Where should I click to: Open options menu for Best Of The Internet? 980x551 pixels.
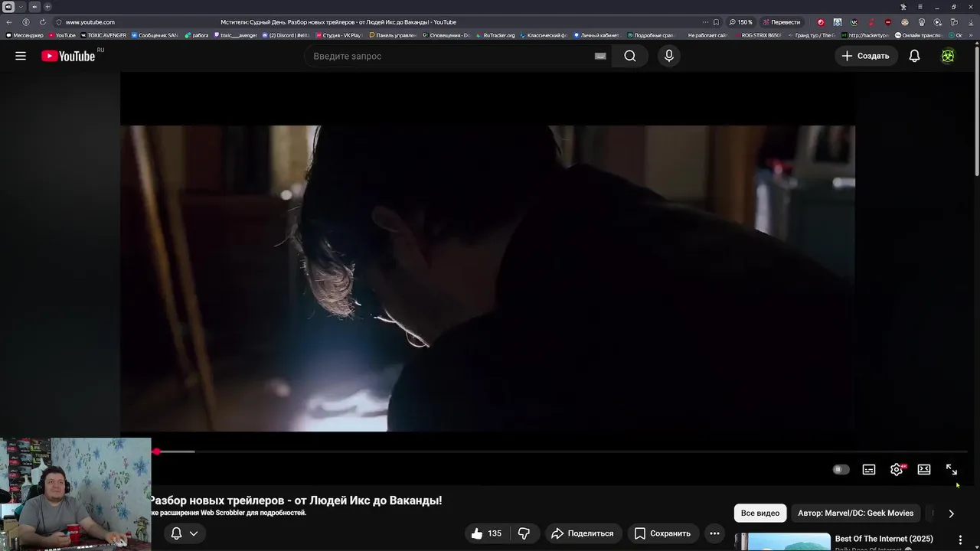(960, 540)
